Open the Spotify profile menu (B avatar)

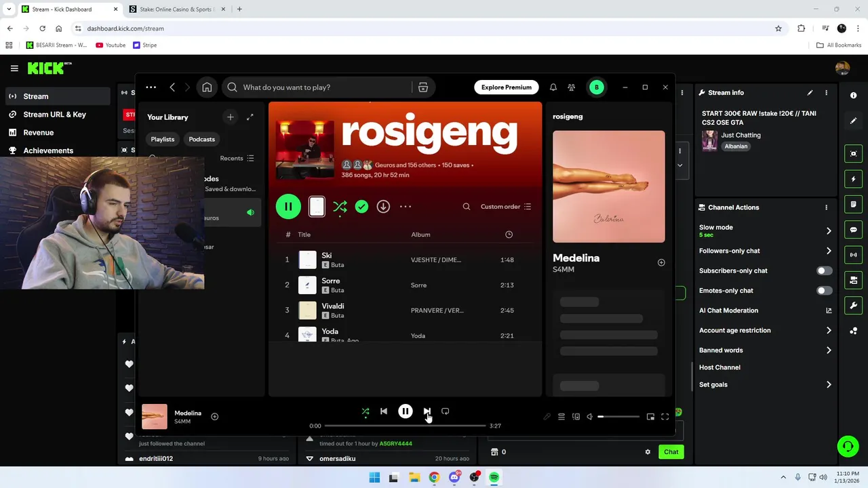597,87
